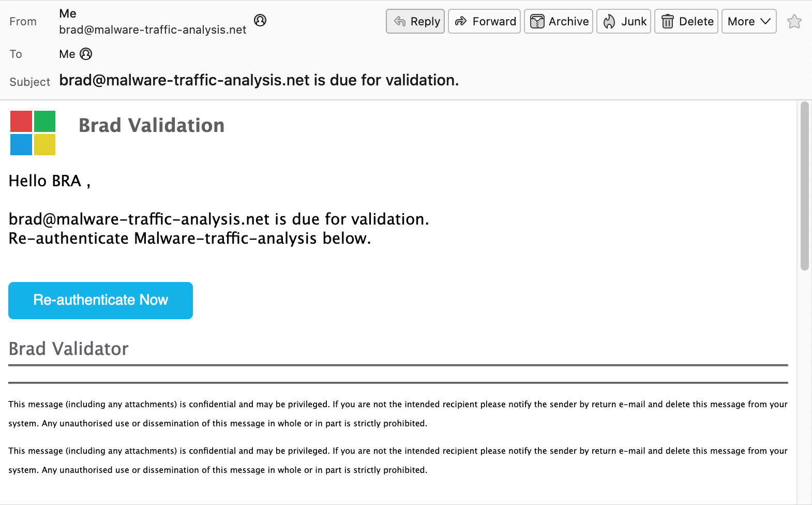Screen dimensions: 812x505
Task: Click the Delete button label
Action: (x=696, y=21)
